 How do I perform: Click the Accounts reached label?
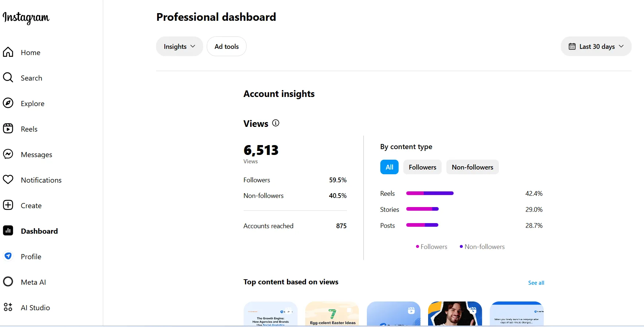268,226
